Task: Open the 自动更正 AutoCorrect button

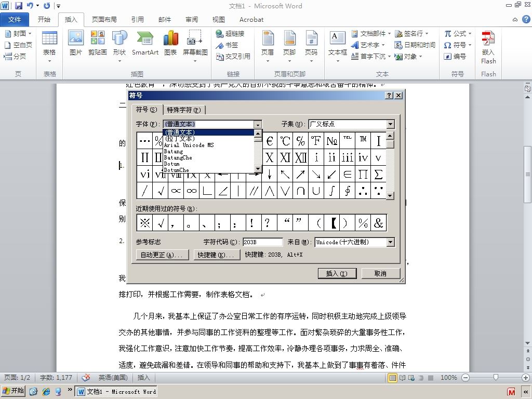Action: pos(162,255)
